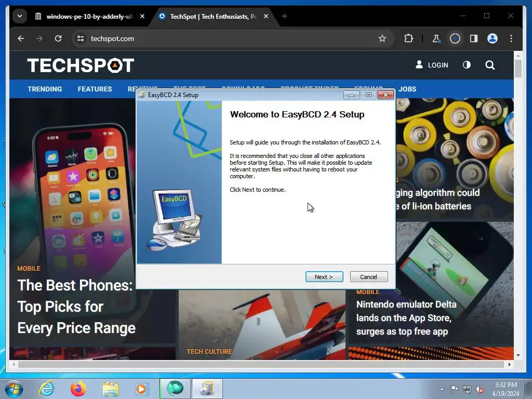Viewport: 532px width, 399px height.
Task: Toggle Chrome side panel
Action: [x=474, y=38]
